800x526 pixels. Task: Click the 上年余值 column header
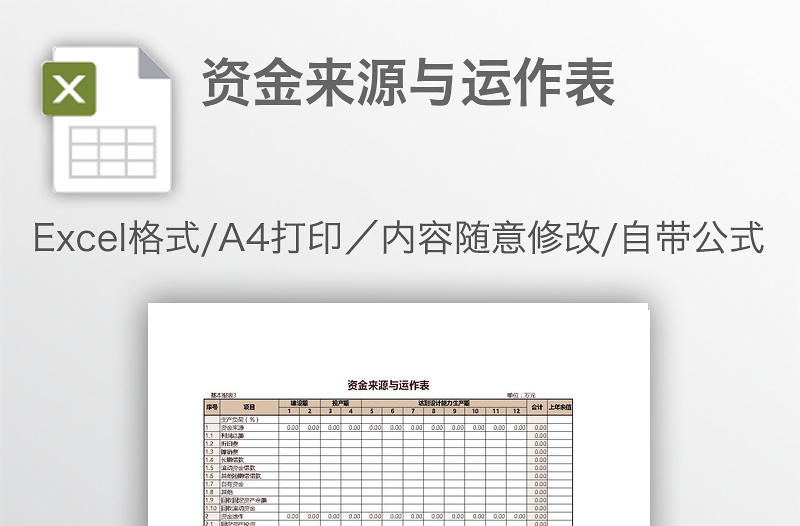point(560,407)
